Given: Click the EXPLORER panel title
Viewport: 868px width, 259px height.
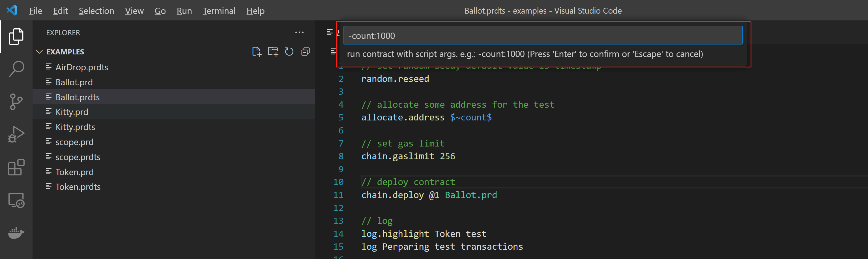Looking at the screenshot, I should pyautogui.click(x=63, y=32).
